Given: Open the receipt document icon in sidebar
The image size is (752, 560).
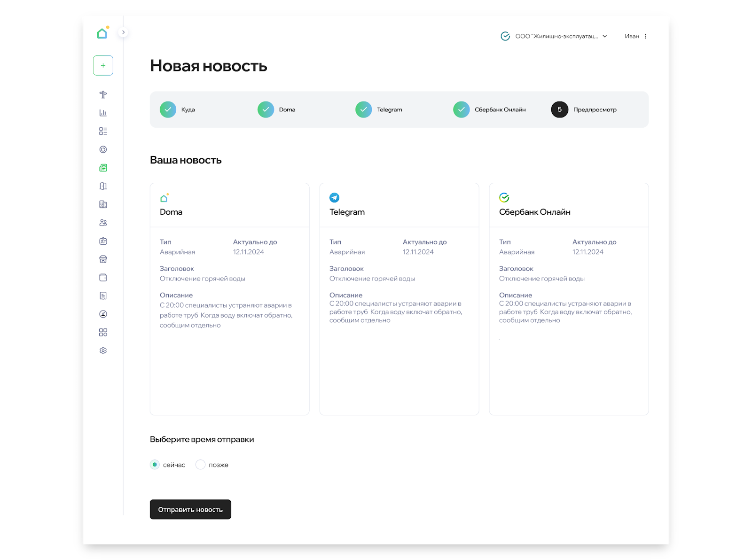Looking at the screenshot, I should coord(103,296).
